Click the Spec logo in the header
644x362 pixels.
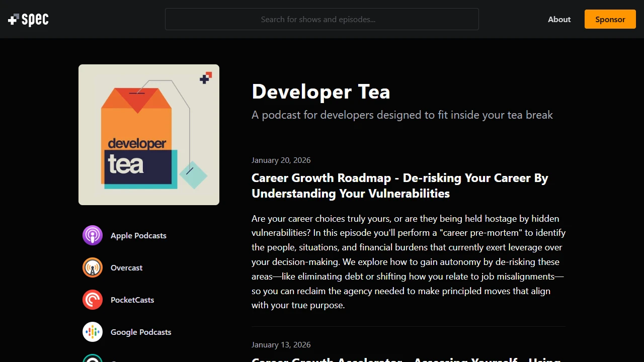tap(28, 19)
